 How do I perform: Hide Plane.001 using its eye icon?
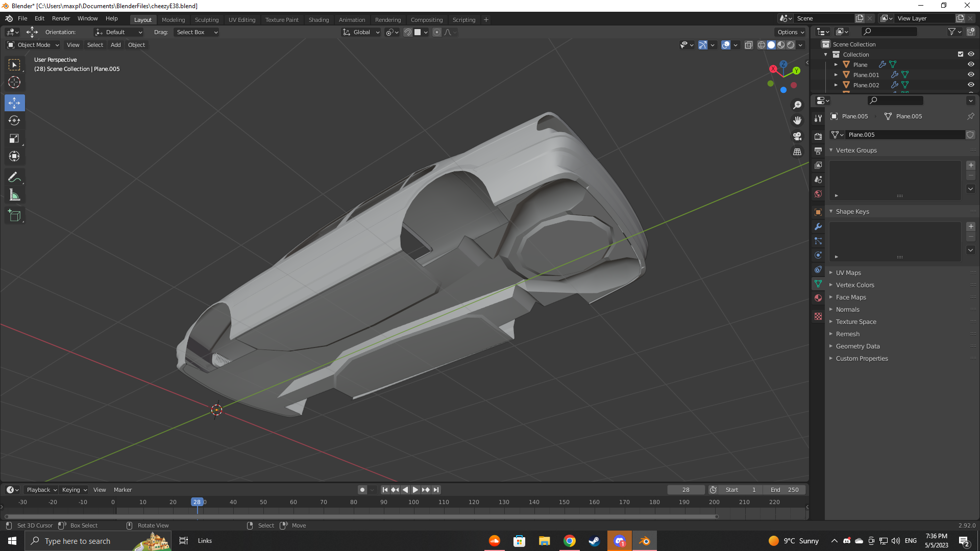(971, 75)
